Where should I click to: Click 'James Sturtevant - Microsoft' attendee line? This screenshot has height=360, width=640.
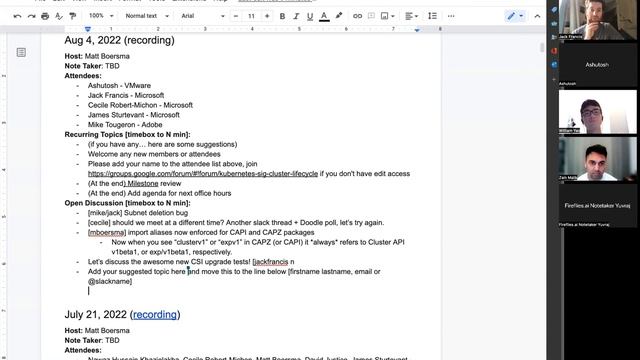pyautogui.click(x=133, y=115)
